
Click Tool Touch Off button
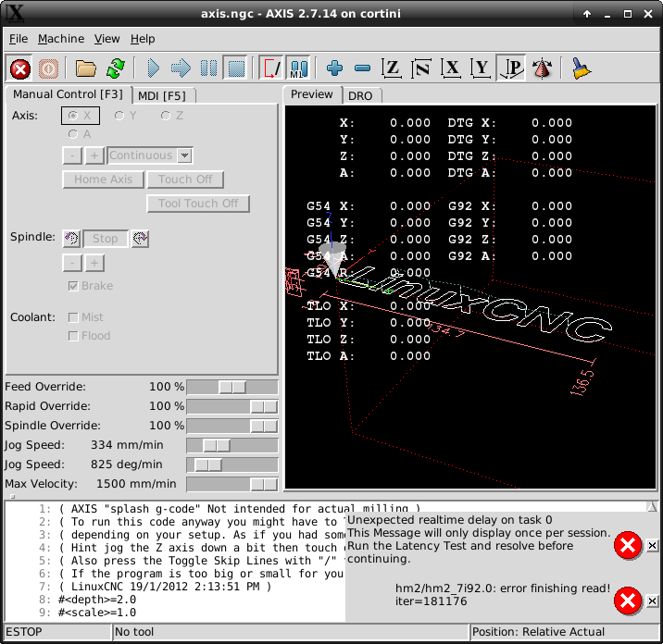pos(198,204)
